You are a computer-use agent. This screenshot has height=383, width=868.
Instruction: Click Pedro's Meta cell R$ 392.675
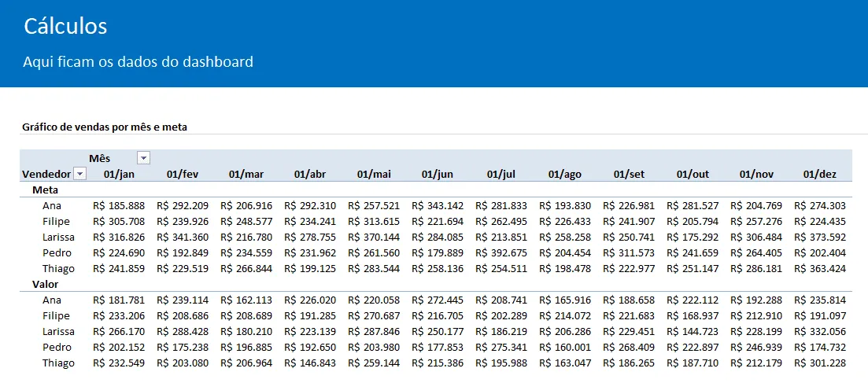point(501,253)
